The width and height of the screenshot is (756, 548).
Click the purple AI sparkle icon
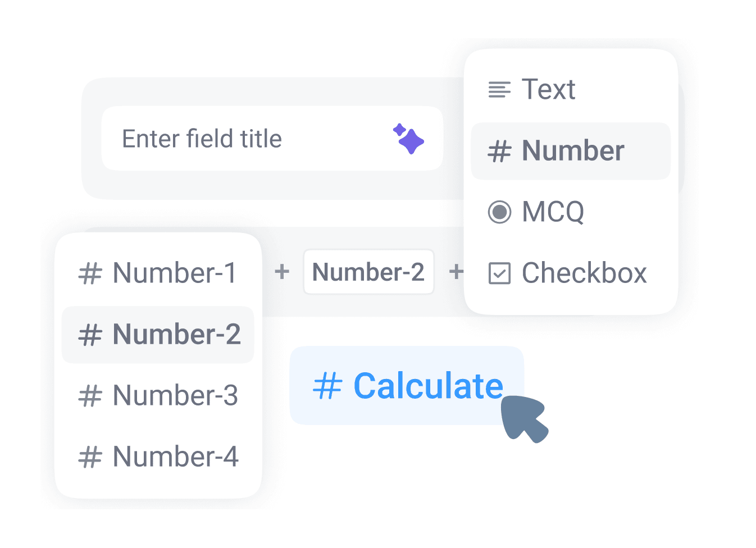408,139
